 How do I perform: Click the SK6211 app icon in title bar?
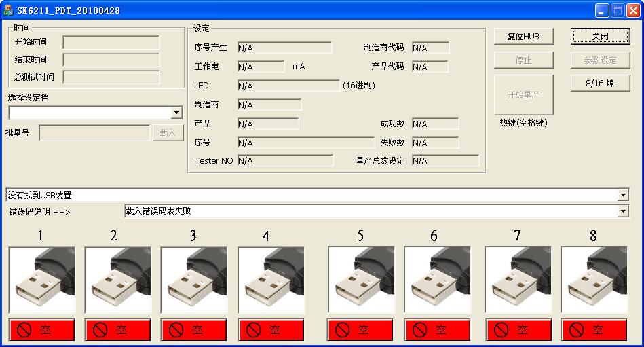tap(9, 10)
